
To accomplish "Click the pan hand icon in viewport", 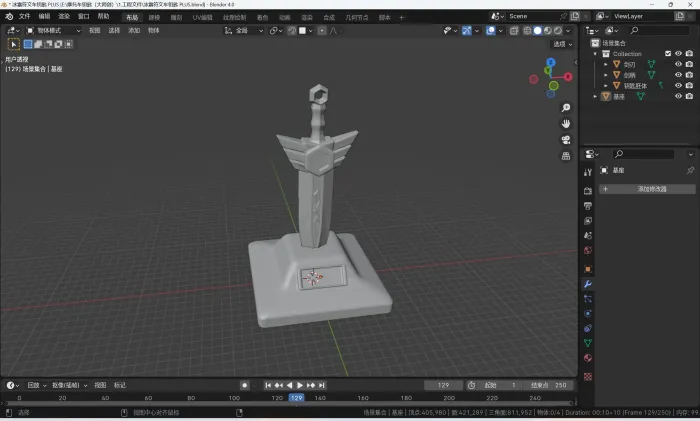I will point(566,124).
